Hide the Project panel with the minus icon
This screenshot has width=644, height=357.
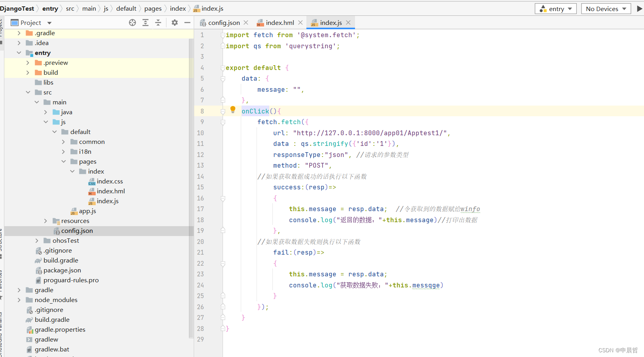click(x=187, y=23)
